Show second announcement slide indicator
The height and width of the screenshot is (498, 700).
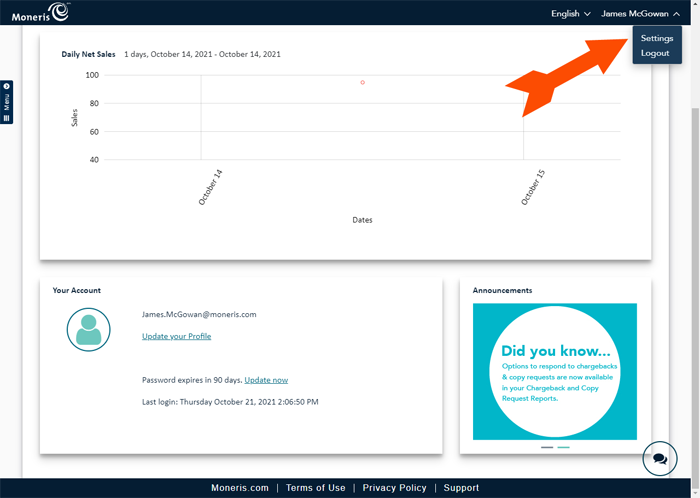coord(563,447)
